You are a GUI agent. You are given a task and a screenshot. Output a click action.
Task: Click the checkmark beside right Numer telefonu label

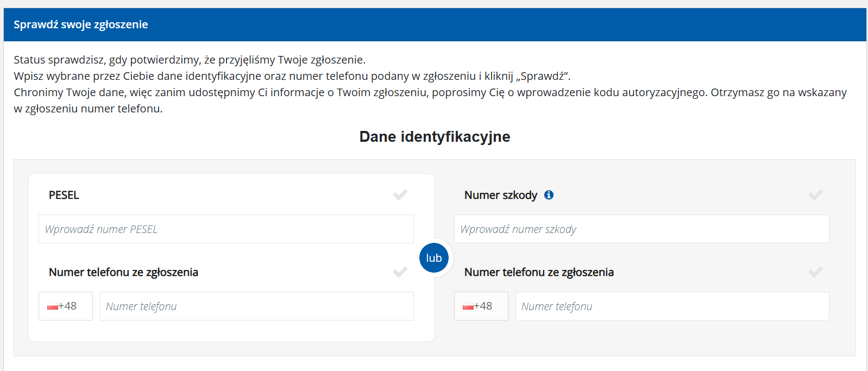pos(815,272)
